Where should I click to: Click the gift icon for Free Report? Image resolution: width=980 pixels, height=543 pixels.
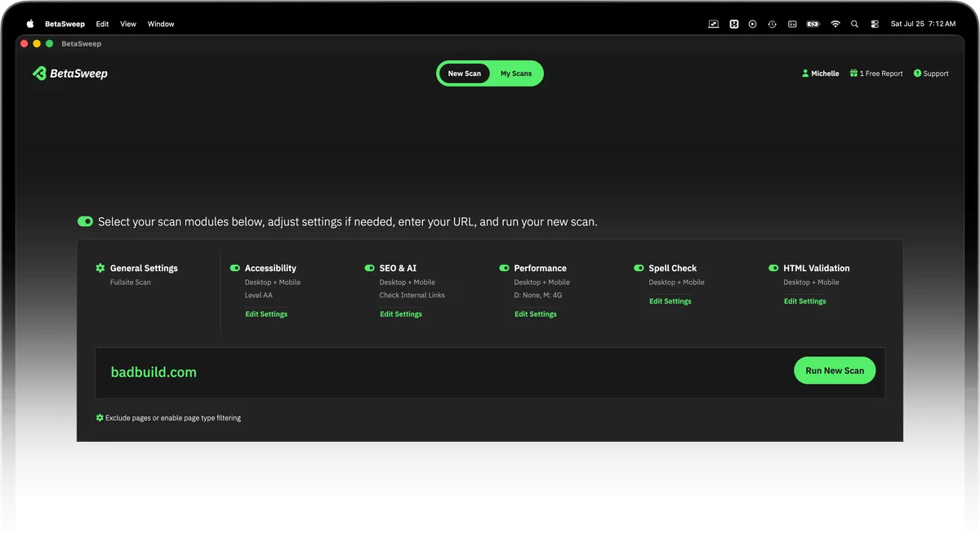(x=853, y=73)
